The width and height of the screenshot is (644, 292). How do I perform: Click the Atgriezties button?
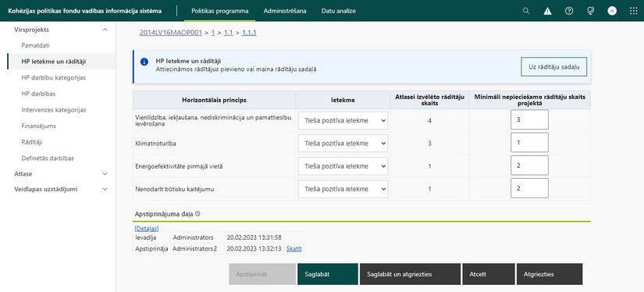tap(549, 274)
